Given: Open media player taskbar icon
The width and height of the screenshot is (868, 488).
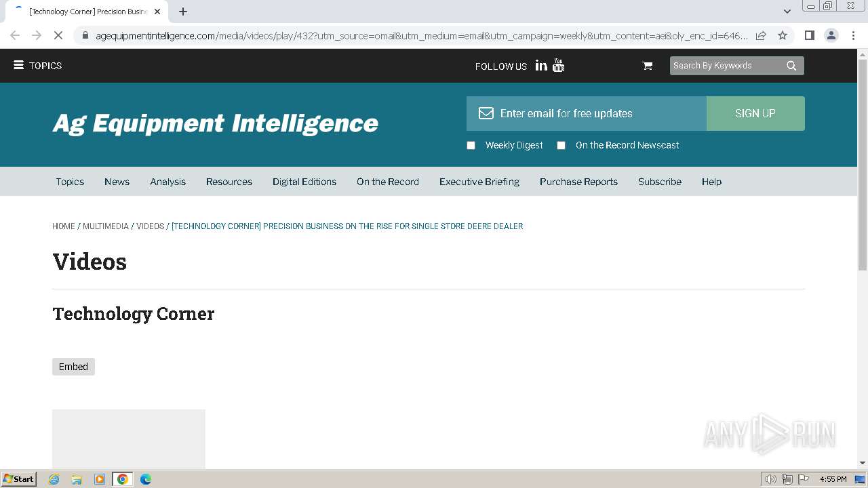Looking at the screenshot, I should [x=100, y=479].
